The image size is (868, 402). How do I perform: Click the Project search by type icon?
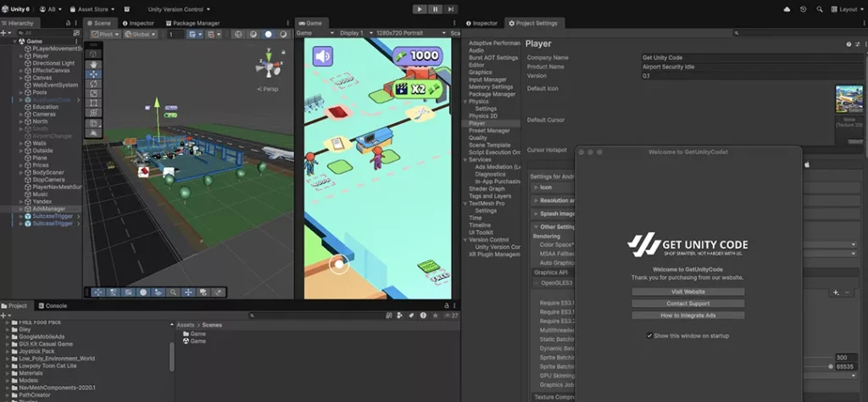coord(399,315)
